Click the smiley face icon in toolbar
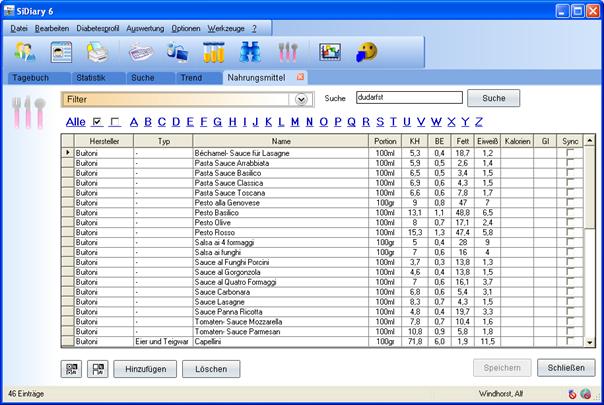 (368, 51)
